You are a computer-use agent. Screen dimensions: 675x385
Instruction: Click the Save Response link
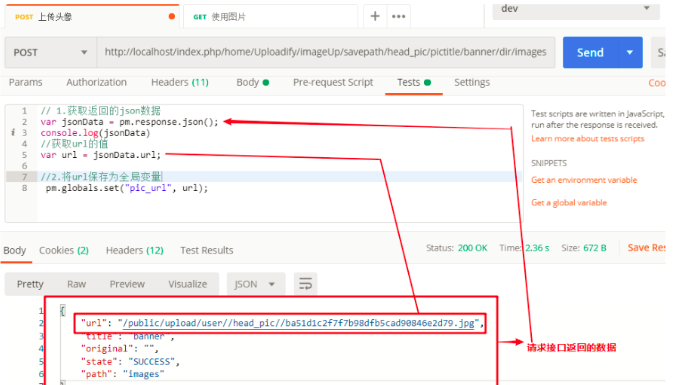(x=646, y=248)
